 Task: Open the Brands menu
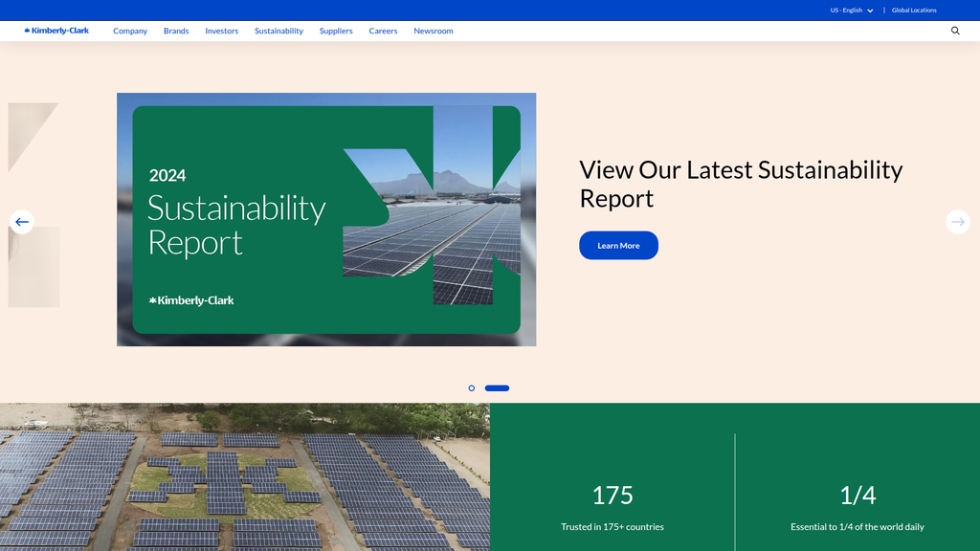pos(176,31)
